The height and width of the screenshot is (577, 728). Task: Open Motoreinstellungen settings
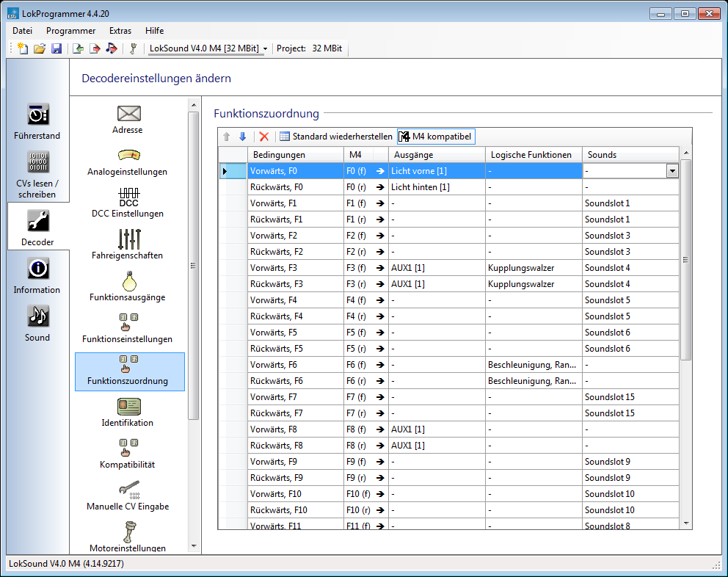point(128,537)
